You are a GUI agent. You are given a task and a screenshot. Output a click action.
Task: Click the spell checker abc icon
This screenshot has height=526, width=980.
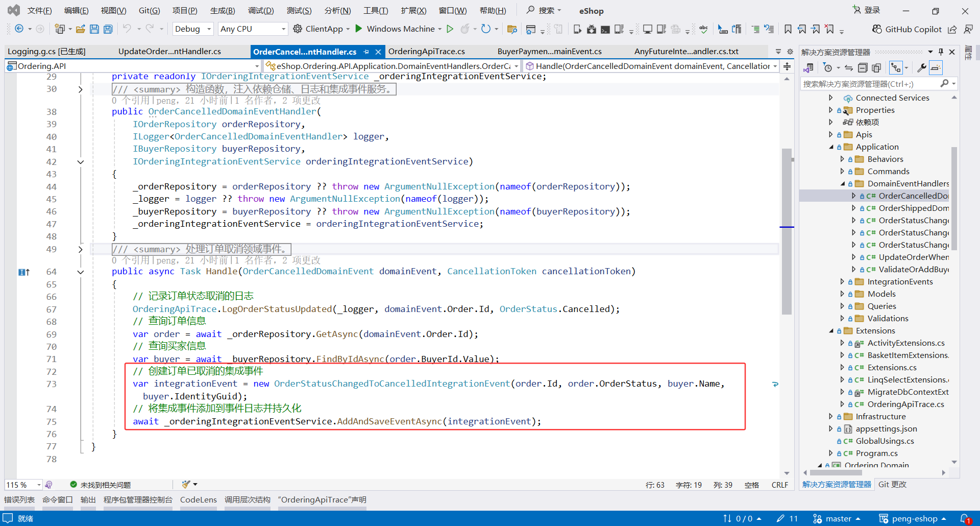704,29
